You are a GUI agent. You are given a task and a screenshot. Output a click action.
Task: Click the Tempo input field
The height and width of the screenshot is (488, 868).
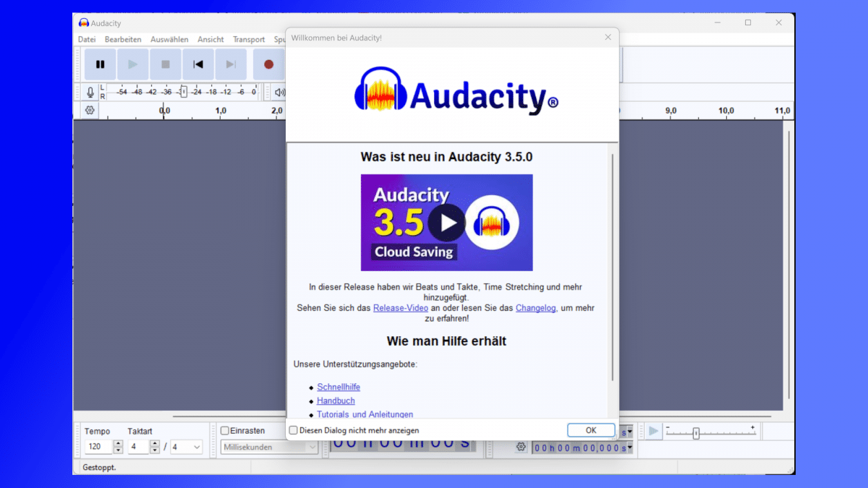click(98, 448)
